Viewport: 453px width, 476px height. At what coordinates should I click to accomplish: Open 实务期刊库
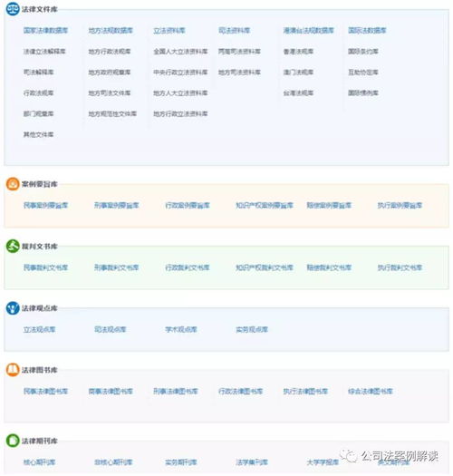pyautogui.click(x=181, y=462)
